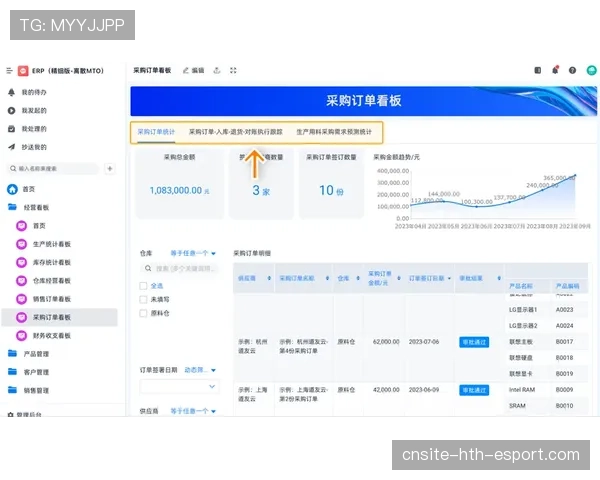The height and width of the screenshot is (480, 600).
Task: Open 供应商 filter 等于任意一个 dropdown
Action: point(193,411)
